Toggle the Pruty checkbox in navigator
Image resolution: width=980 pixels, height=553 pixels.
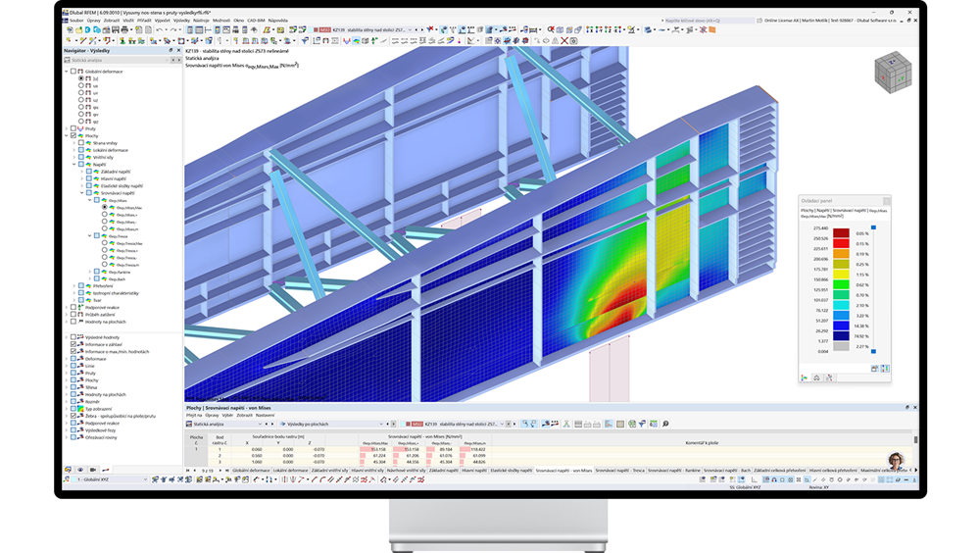[73, 128]
